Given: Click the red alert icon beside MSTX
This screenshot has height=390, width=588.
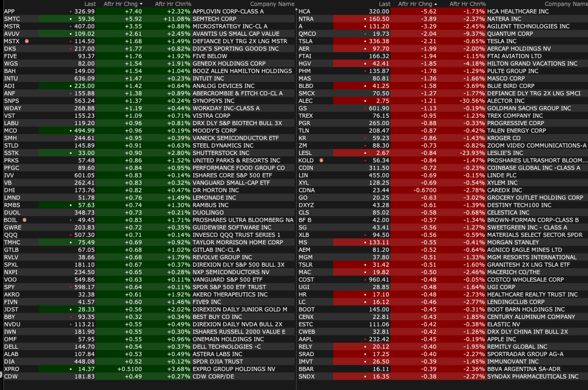Looking at the screenshot, I should pyautogui.click(x=26, y=41).
